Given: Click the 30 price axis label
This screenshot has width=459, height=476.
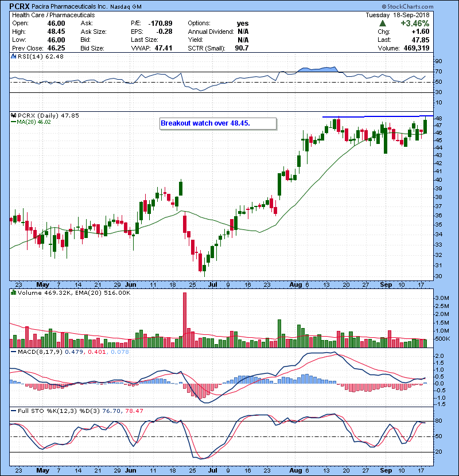Looking at the screenshot, I should [438, 276].
